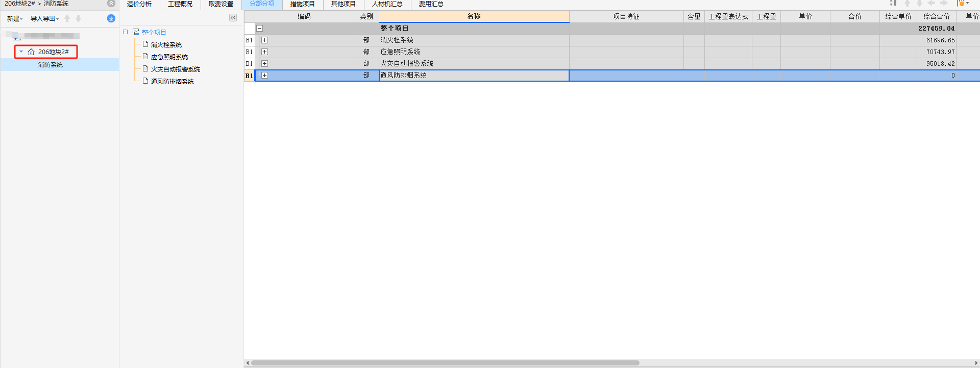
Task: Click the 名称 column header
Action: pyautogui.click(x=474, y=16)
